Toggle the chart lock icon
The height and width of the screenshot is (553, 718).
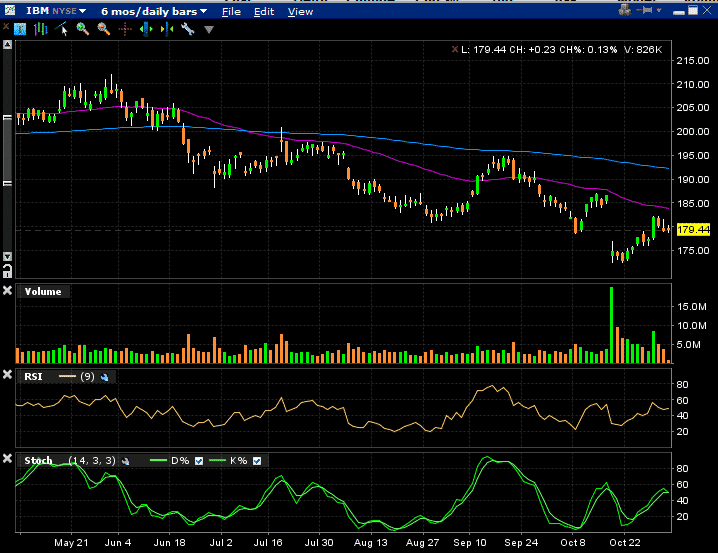pos(7,271)
